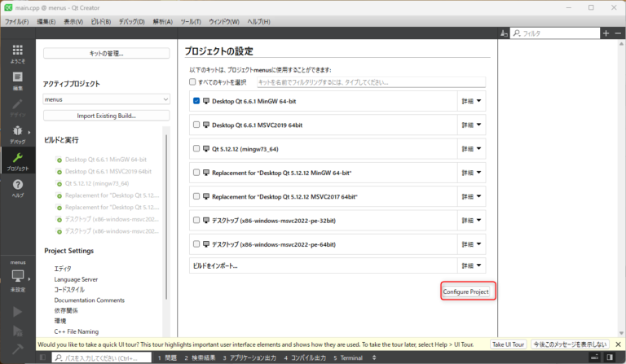Open the ビルド(B) menu

pyautogui.click(x=102, y=21)
